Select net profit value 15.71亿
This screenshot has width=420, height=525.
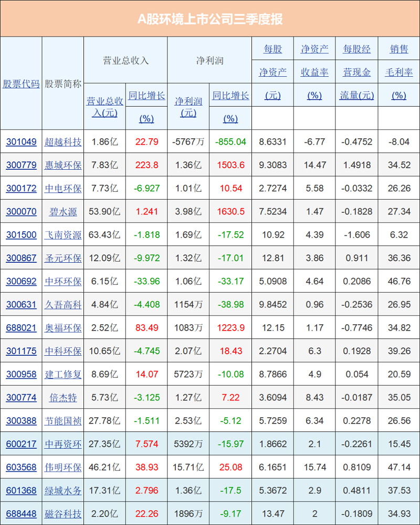[x=188, y=467]
